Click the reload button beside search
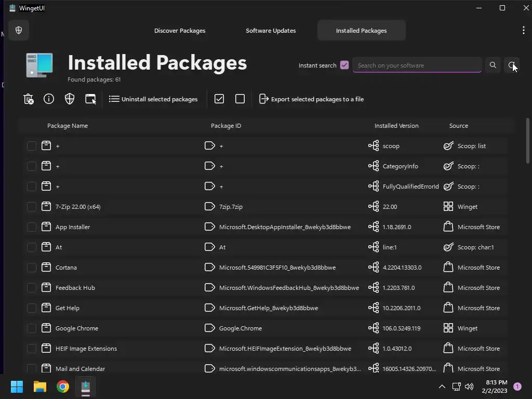The width and height of the screenshot is (532, 399). [x=512, y=65]
